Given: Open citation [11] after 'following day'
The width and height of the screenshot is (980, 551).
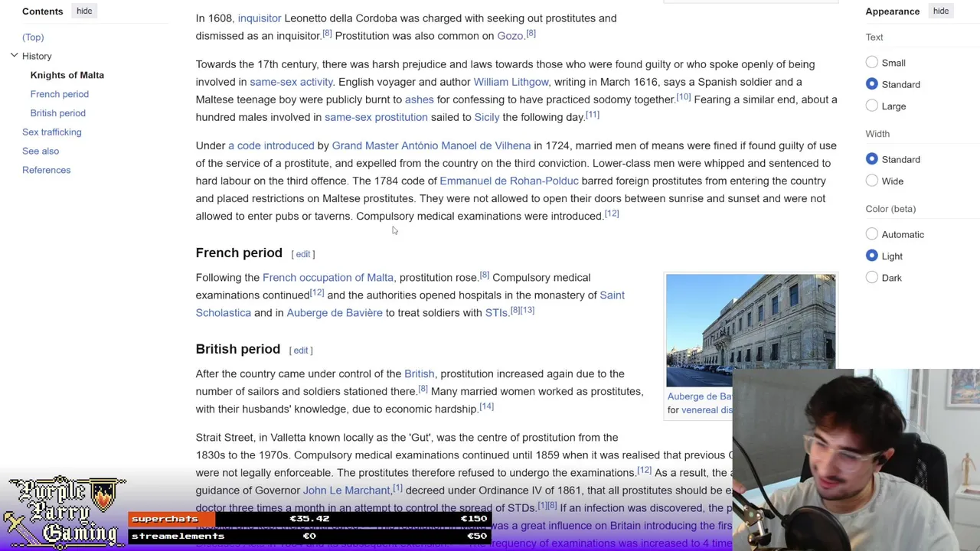Looking at the screenshot, I should tap(593, 115).
